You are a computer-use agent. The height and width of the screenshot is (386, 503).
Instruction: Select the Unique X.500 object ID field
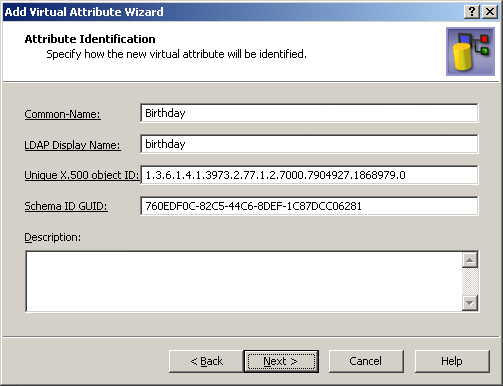click(309, 175)
